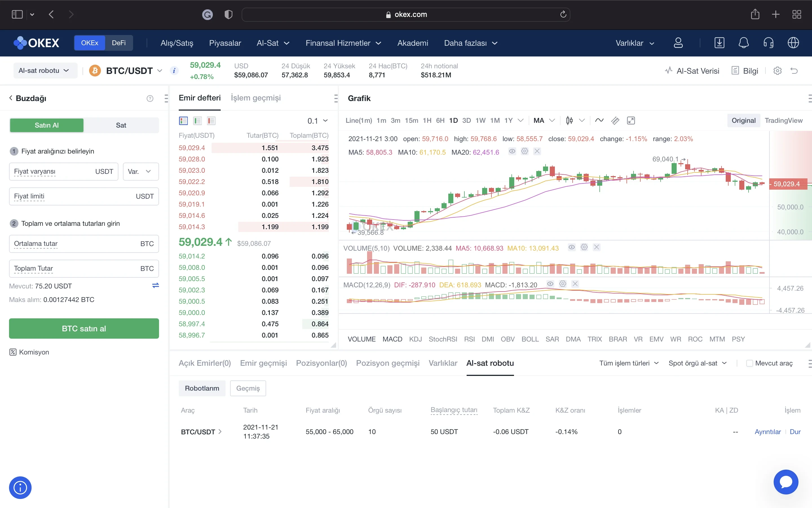The image size is (812, 508).
Task: Open the chat support bubble
Action: click(x=786, y=482)
